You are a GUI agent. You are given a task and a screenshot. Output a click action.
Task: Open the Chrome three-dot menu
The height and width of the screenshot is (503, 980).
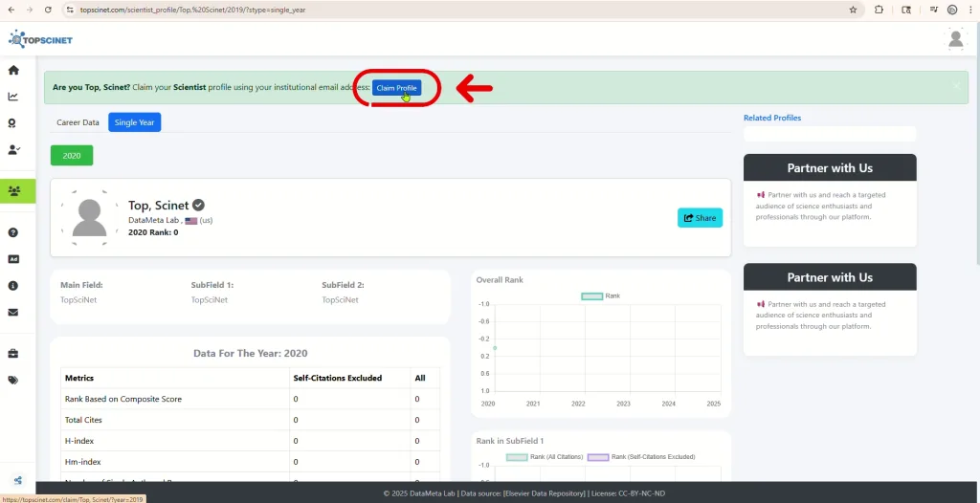970,10
